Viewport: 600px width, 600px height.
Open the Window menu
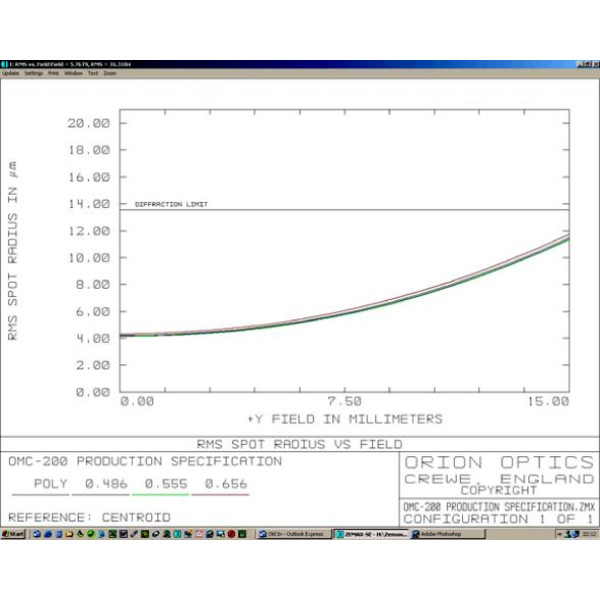tap(74, 73)
